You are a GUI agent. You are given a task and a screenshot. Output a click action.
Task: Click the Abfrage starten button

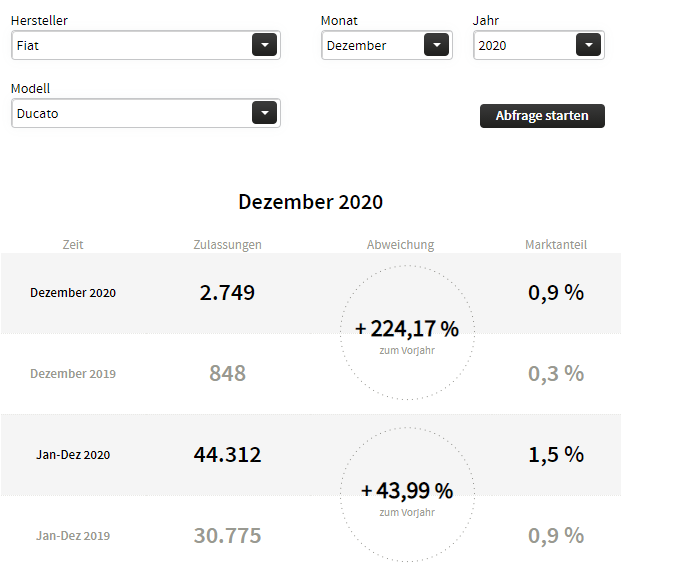tap(542, 116)
